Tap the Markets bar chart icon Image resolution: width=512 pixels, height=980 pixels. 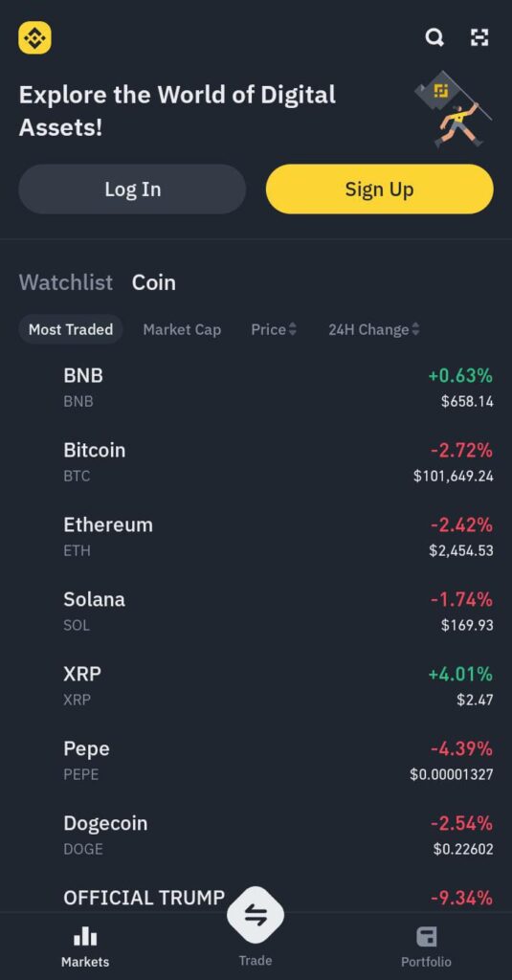tap(85, 937)
